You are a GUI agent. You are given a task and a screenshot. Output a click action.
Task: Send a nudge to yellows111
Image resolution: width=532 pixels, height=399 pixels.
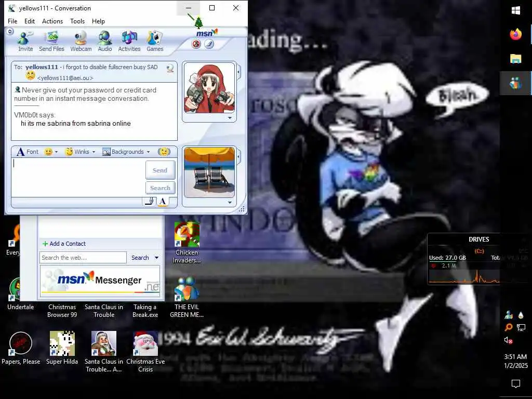coord(164,152)
